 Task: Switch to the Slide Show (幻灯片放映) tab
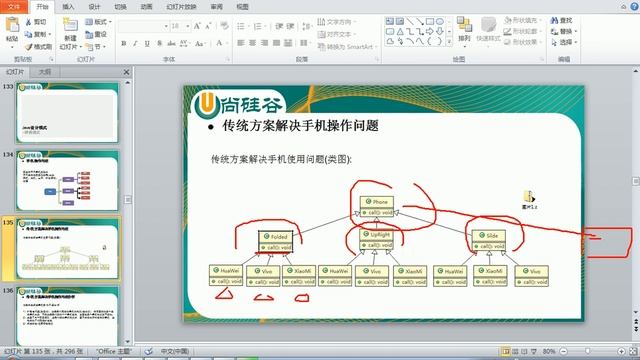pyautogui.click(x=181, y=7)
